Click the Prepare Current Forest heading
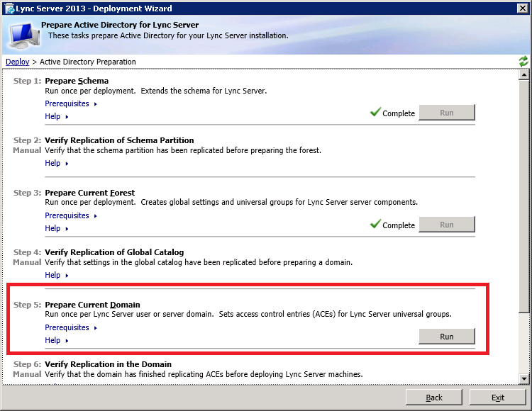This screenshot has height=411, width=532. coord(90,193)
